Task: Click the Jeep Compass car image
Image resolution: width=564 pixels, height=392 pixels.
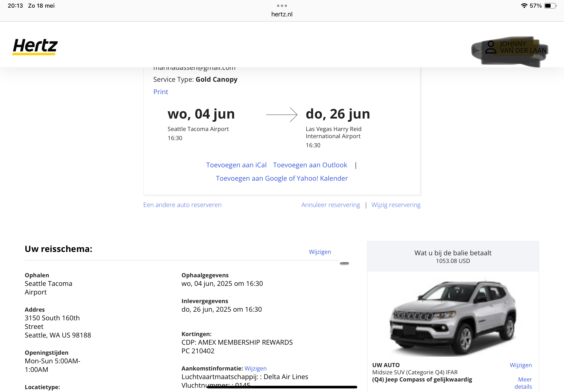Action: [x=453, y=317]
